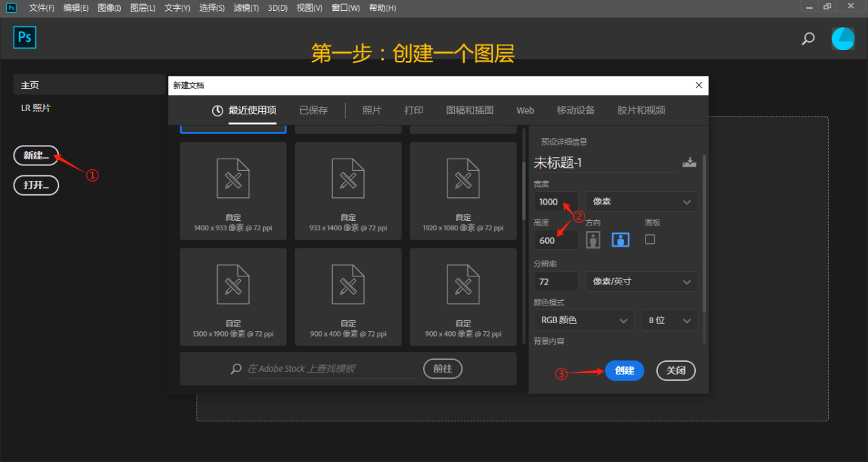The height and width of the screenshot is (462, 868).
Task: Click the document name field 未标题-1
Action: (x=605, y=163)
